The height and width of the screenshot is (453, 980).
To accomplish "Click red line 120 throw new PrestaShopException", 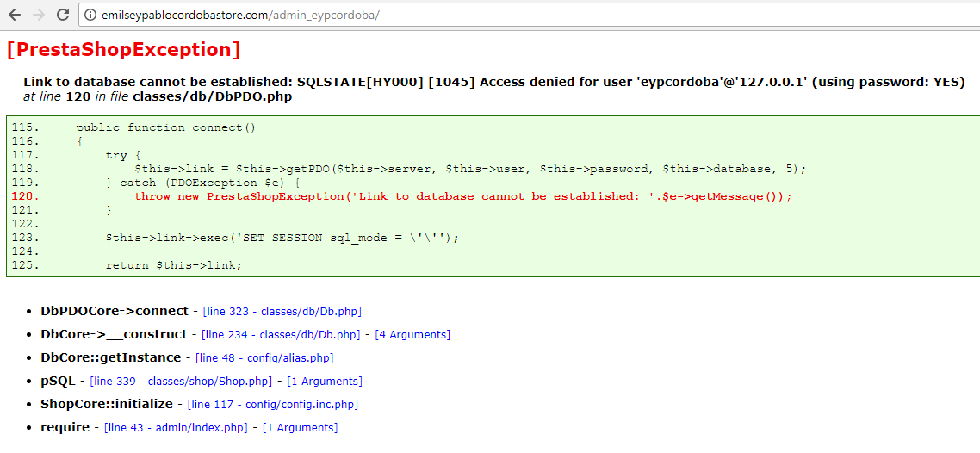I will point(463,196).
